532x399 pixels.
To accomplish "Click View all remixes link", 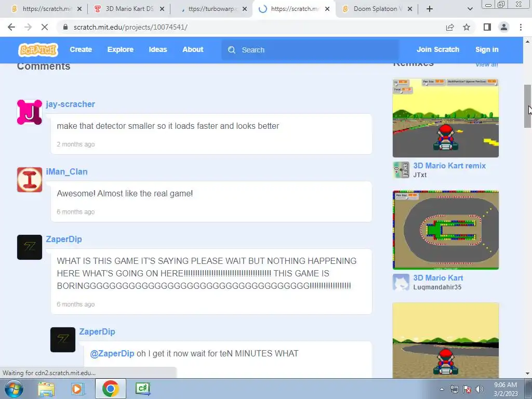I will point(486,64).
